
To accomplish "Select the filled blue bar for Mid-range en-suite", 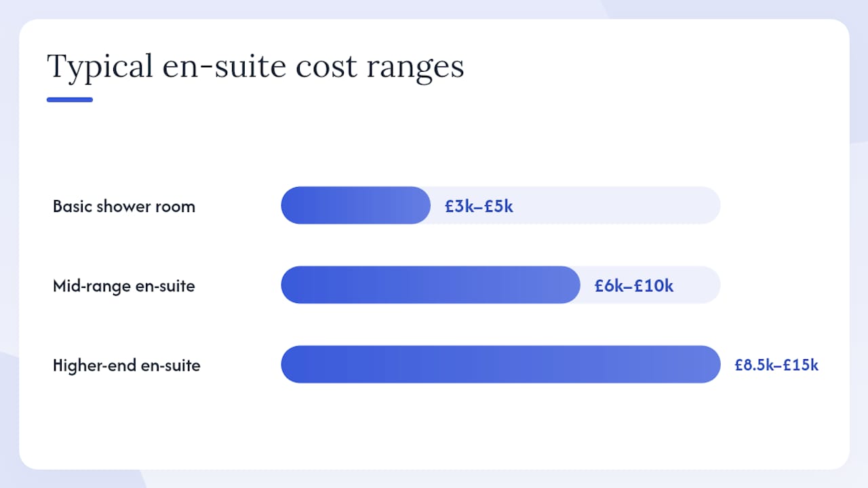I will (431, 285).
